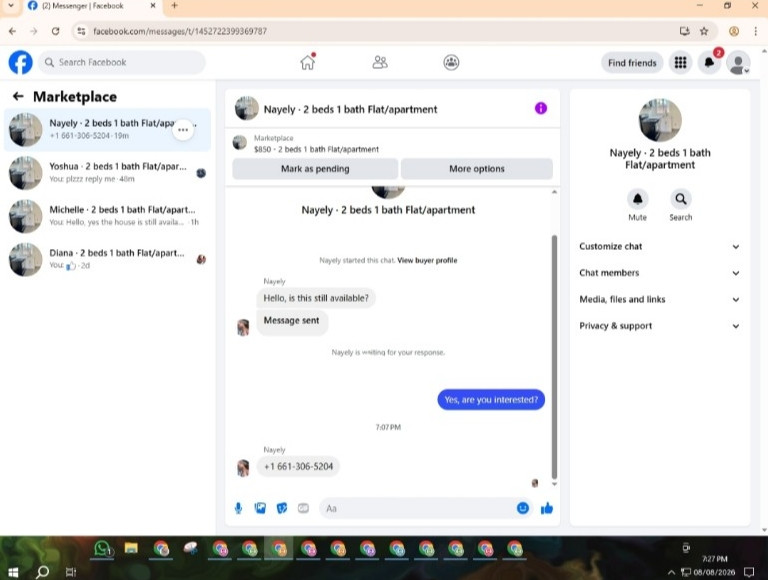The height and width of the screenshot is (580, 768).
Task: Click the large listing photo in the right panel
Action: (660, 120)
